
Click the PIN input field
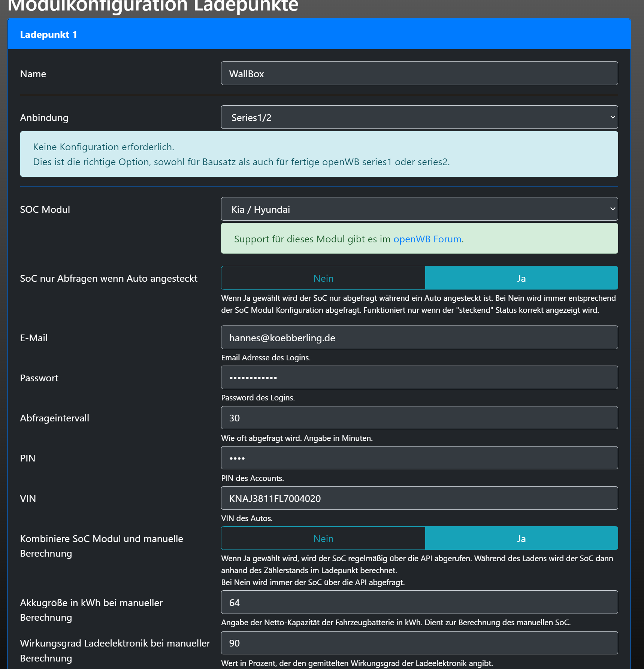[x=419, y=458]
